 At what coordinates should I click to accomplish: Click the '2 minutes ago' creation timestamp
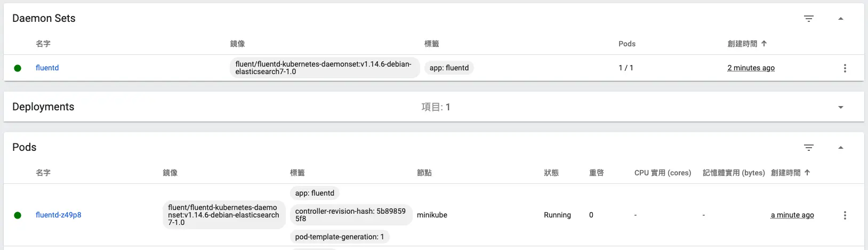751,68
